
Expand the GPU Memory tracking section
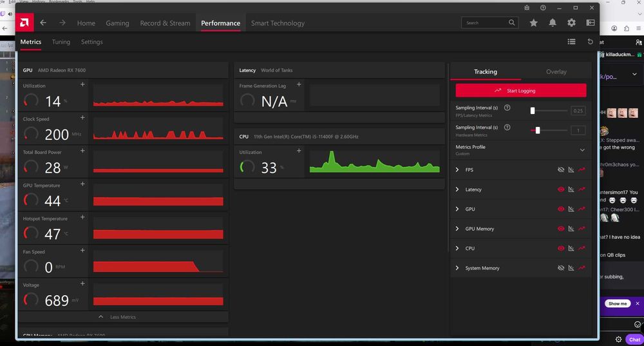[457, 229]
